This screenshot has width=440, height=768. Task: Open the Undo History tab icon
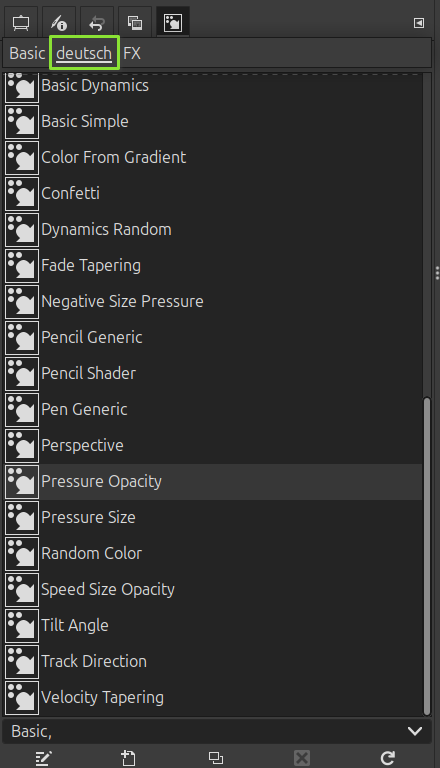click(97, 23)
